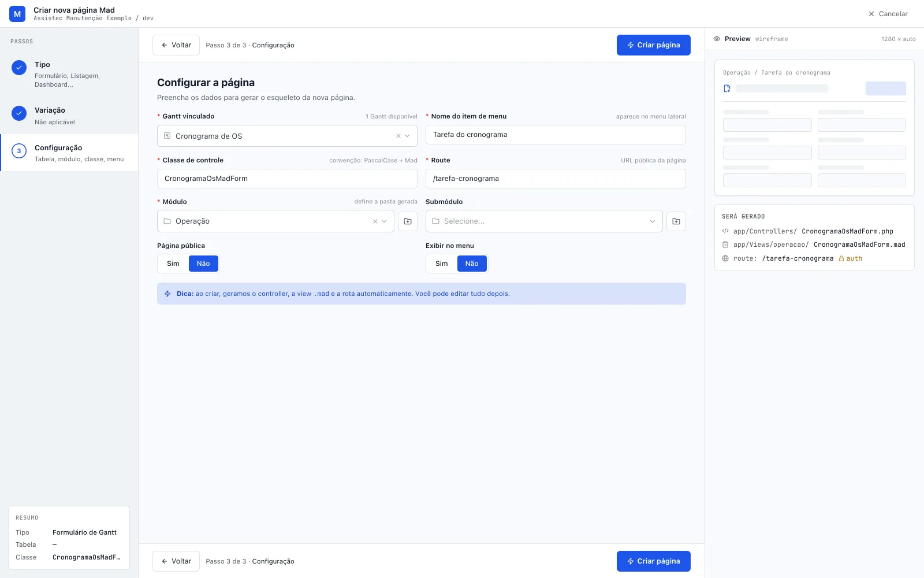Click the Tipo step checkmark icon
This screenshot has height=578, width=924.
(19, 68)
